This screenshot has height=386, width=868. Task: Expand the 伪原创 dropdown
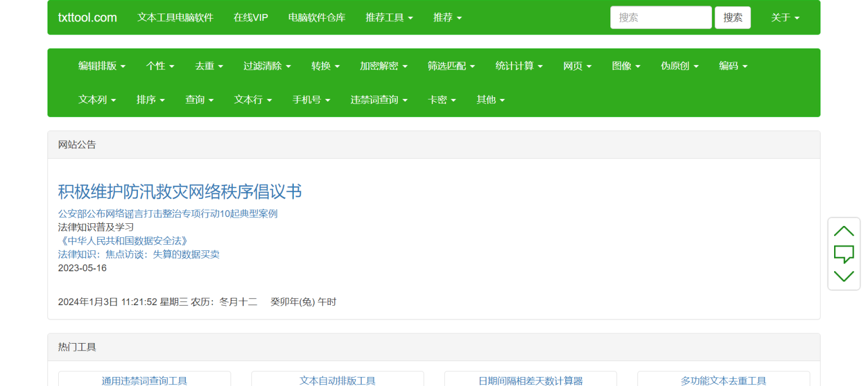click(x=679, y=66)
